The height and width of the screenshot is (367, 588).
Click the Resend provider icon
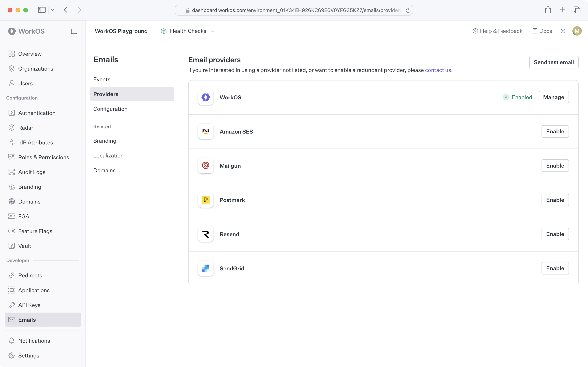pos(205,234)
